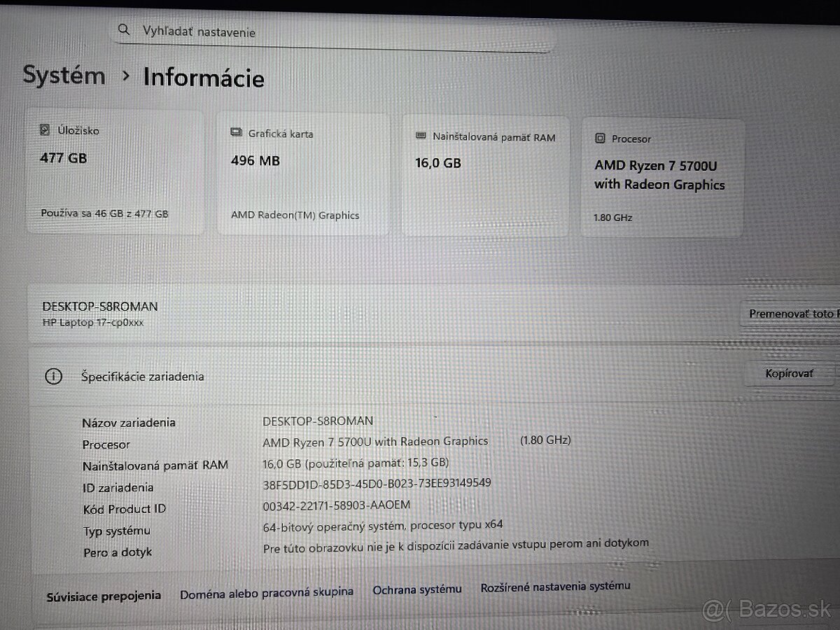Viewport: 840px width, 630px height.
Task: Click the RAM icon on Nainštalovaná pamäť RAM card
Action: click(x=420, y=137)
